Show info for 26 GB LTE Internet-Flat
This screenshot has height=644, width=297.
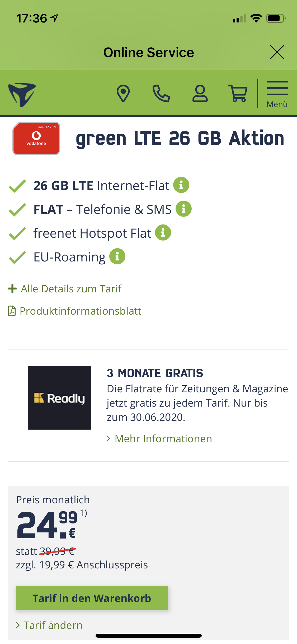pyautogui.click(x=181, y=185)
